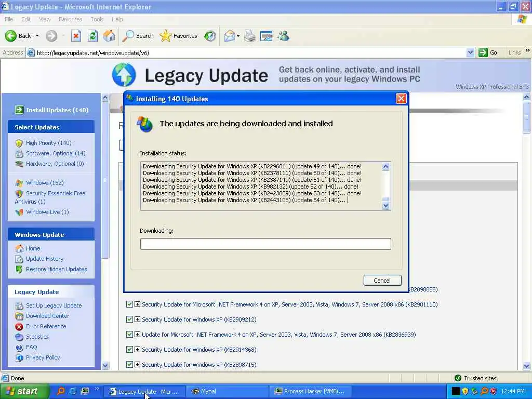This screenshot has width=532, height=399.
Task: Click the address URL field
Action: pyautogui.click(x=251, y=52)
